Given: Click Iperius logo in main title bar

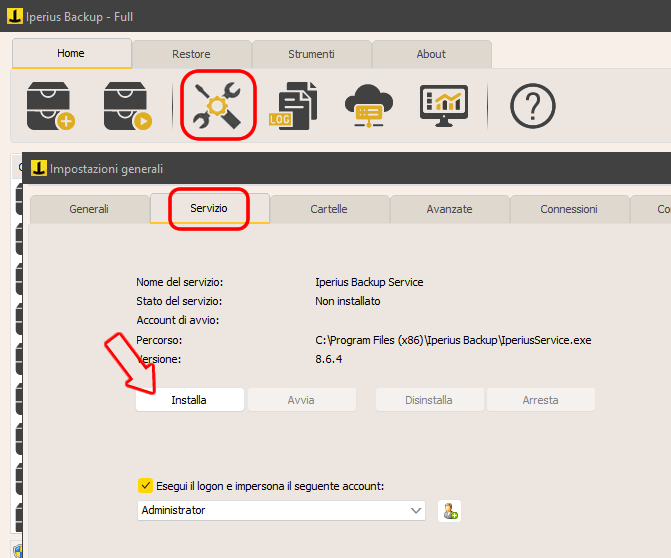Looking at the screenshot, I should click(x=15, y=16).
